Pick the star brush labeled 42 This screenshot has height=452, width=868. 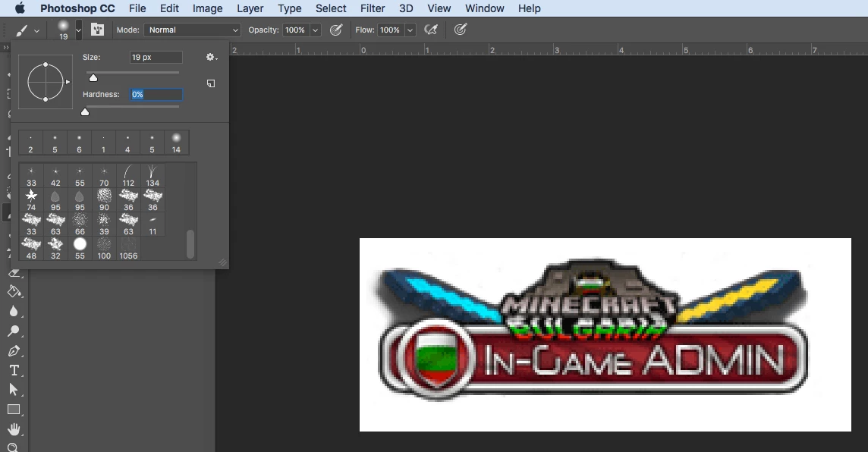(x=55, y=175)
